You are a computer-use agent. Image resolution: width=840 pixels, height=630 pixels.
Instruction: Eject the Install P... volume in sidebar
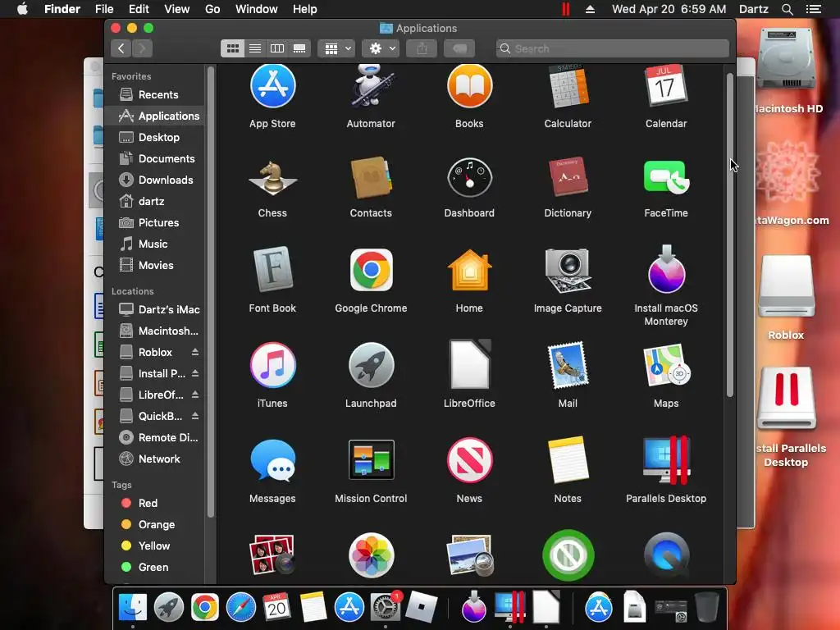tap(195, 373)
